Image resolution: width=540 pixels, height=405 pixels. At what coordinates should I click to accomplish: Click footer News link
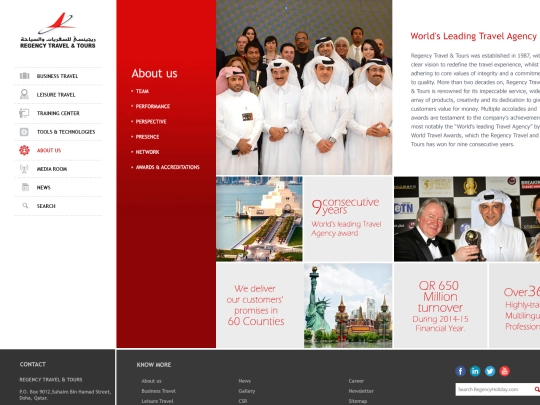pyautogui.click(x=245, y=381)
